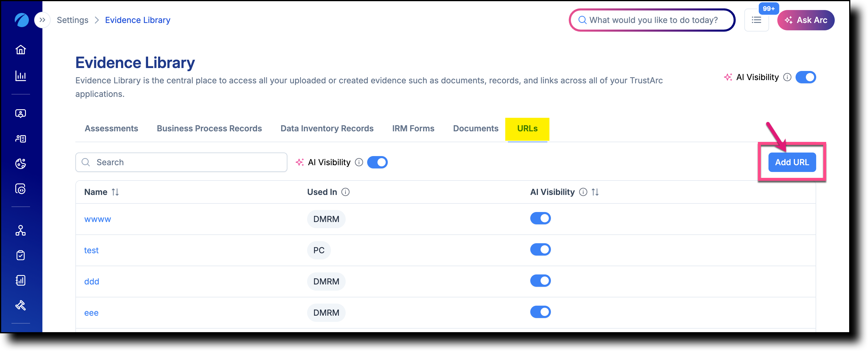Open the gavel sidebar icon
Viewport: 868px width, 351px height.
coord(21,306)
